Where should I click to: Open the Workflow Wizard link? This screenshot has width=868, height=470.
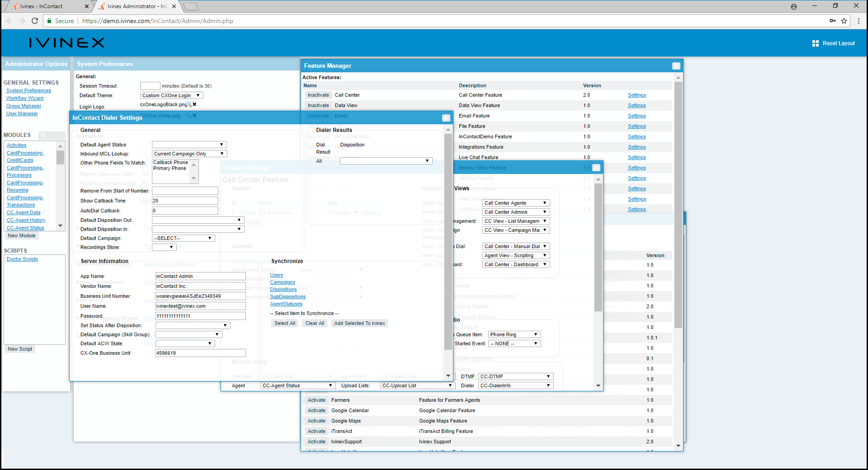[25, 98]
